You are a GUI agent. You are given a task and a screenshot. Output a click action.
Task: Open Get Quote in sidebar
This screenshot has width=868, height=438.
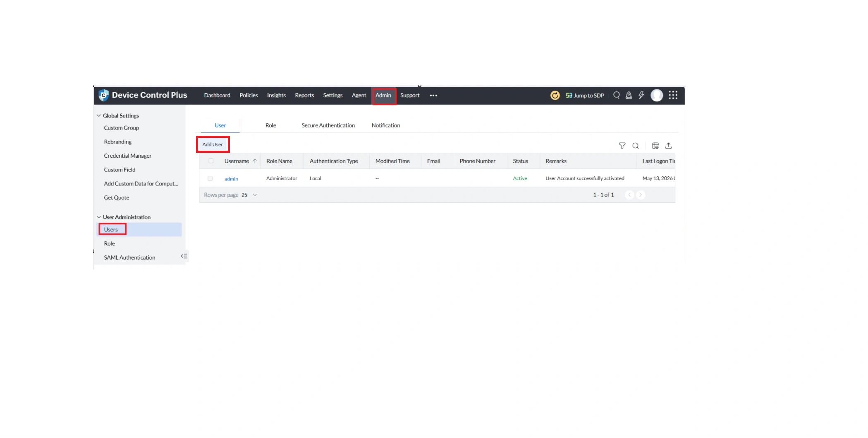[117, 198]
